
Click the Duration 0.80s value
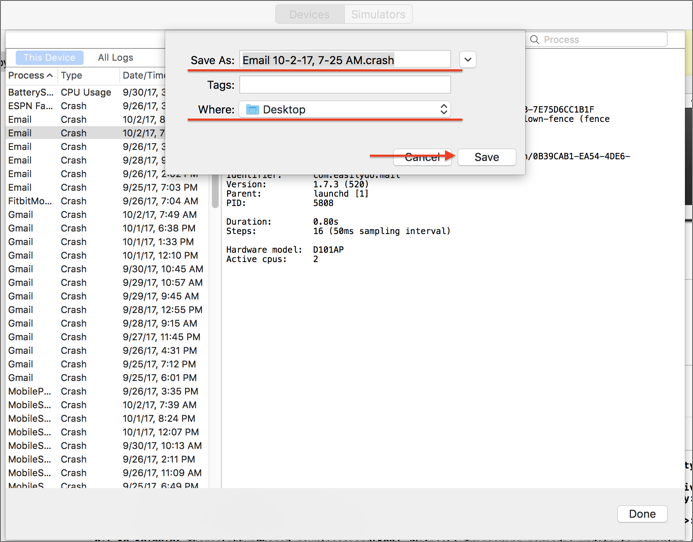[x=326, y=221]
